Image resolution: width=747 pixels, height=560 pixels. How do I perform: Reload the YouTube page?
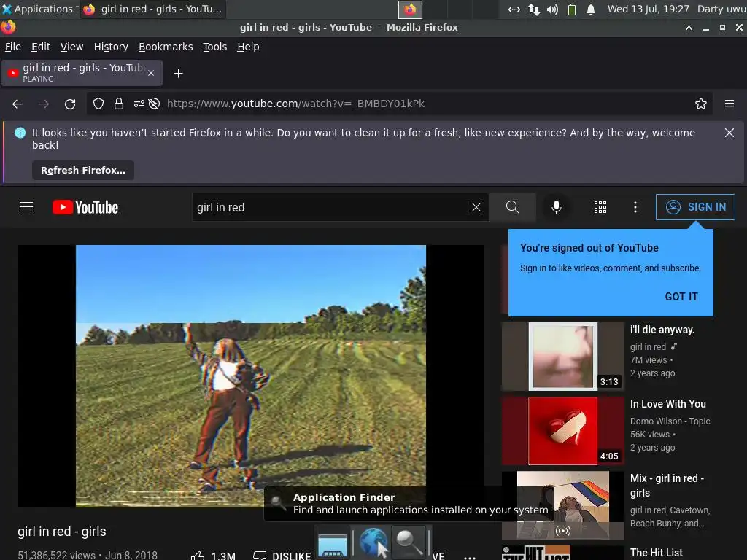click(x=70, y=104)
